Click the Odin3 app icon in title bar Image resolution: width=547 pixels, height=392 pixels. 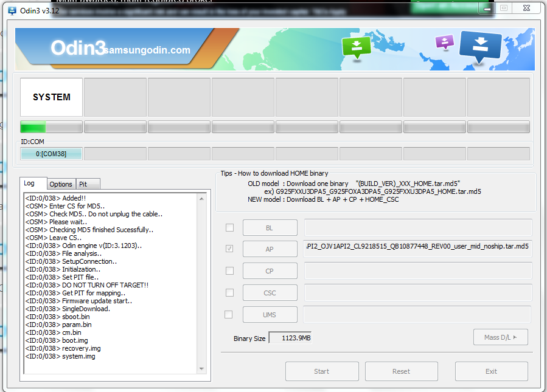point(12,11)
